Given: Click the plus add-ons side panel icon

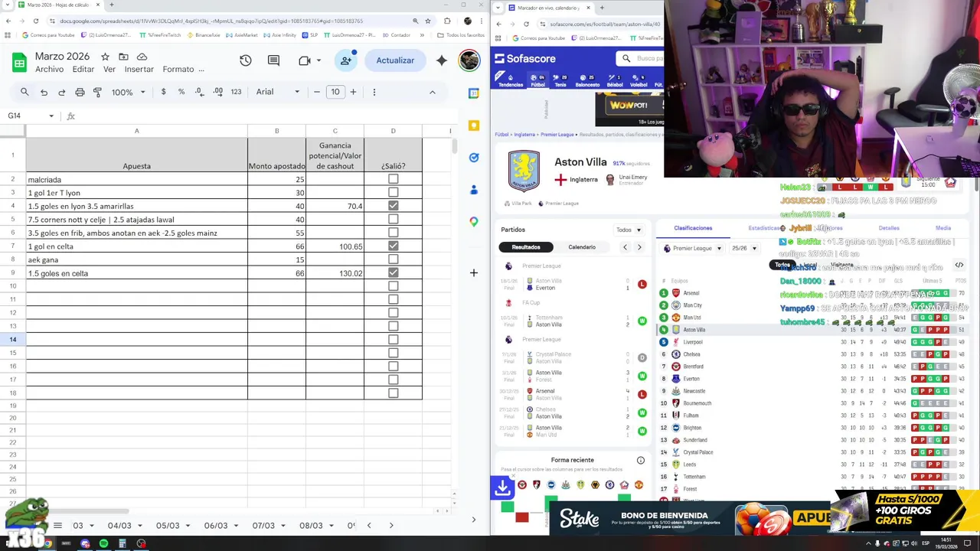Looking at the screenshot, I should [x=474, y=272].
